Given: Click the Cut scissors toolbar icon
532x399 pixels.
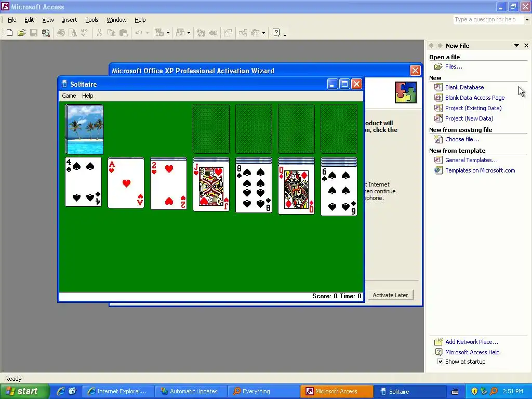Looking at the screenshot, I should 99,33.
